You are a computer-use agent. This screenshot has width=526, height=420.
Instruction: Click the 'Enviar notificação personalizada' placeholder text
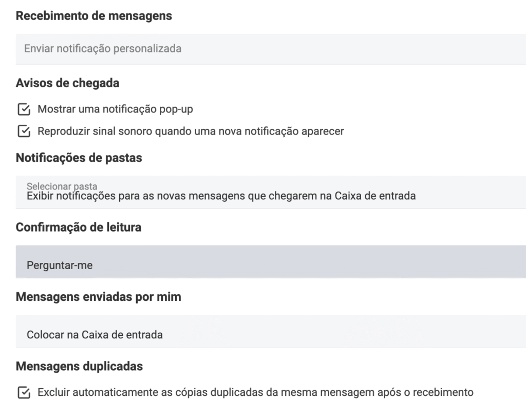pos(103,49)
